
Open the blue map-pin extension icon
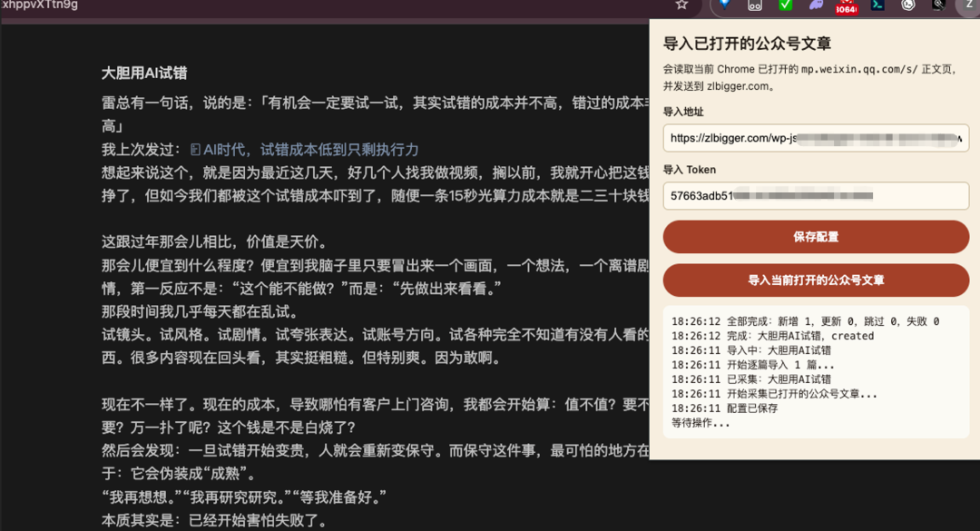(724, 5)
